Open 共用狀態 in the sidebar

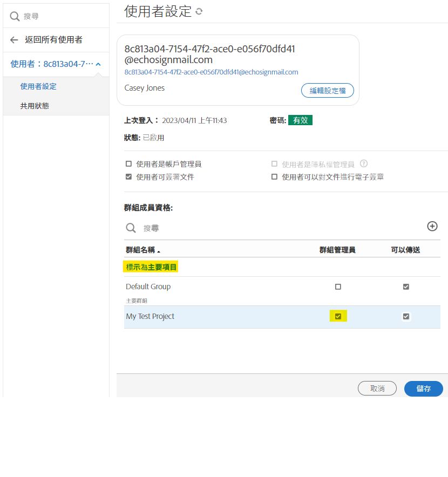tap(35, 106)
